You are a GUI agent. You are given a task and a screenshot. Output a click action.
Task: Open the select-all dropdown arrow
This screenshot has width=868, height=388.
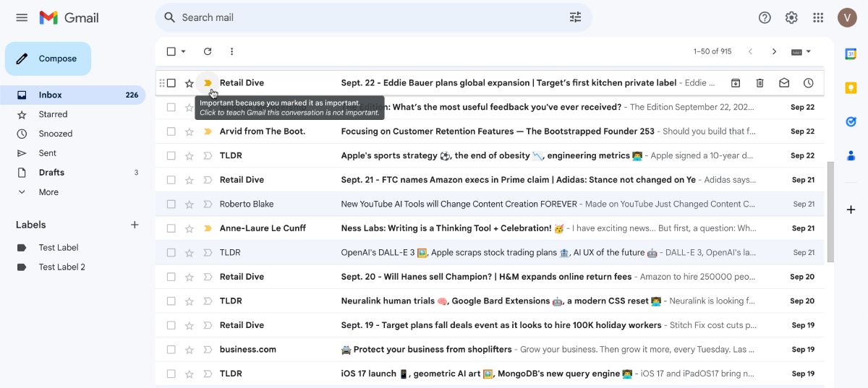tap(184, 51)
